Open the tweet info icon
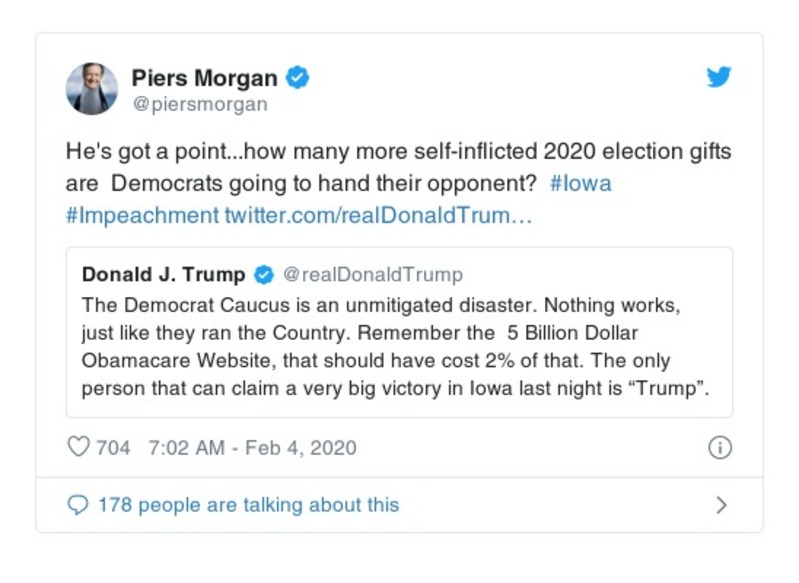799x583 pixels. [719, 447]
